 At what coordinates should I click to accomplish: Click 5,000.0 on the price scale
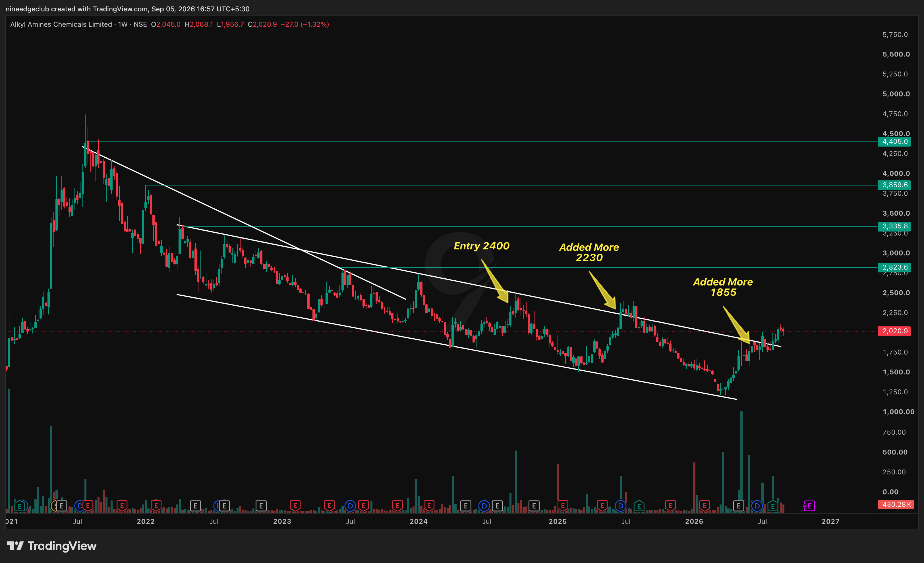(896, 94)
